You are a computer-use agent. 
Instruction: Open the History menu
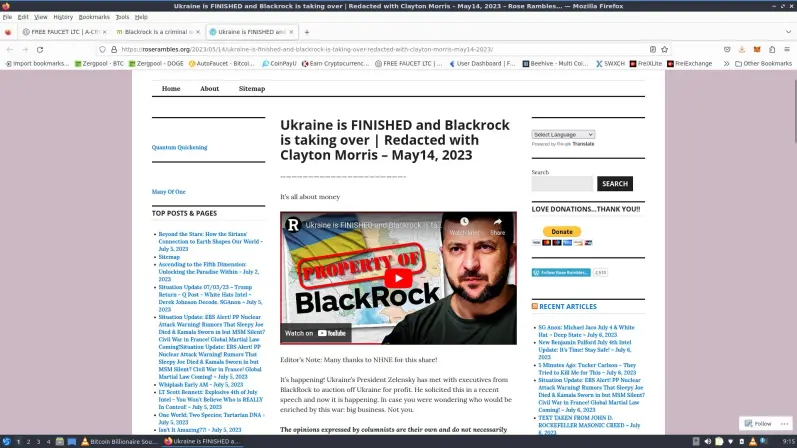click(x=63, y=17)
